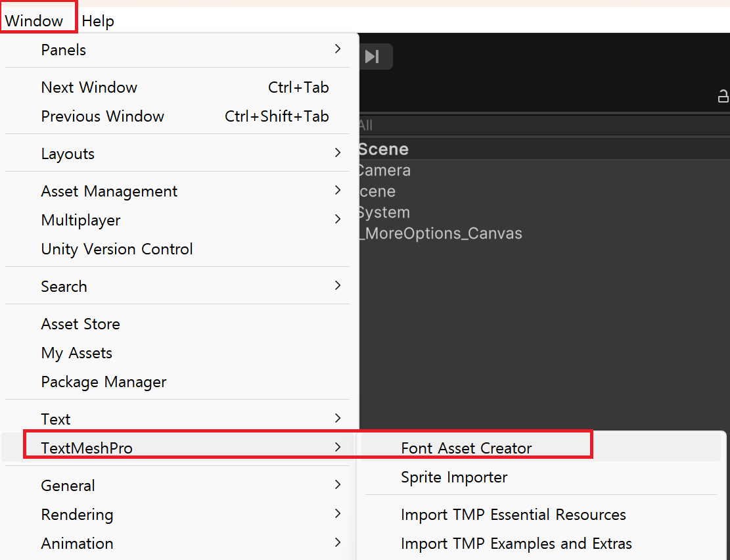
Task: Select the 'cene' object below Camera
Action: point(544,191)
